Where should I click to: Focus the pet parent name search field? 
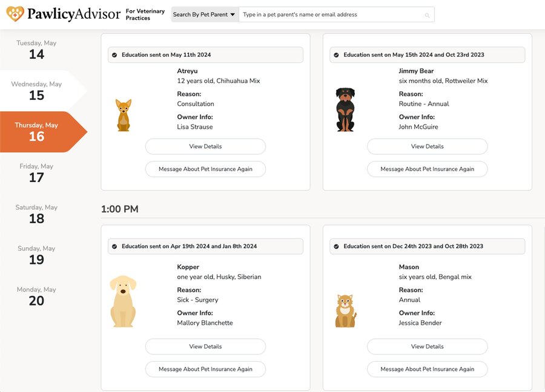point(337,15)
